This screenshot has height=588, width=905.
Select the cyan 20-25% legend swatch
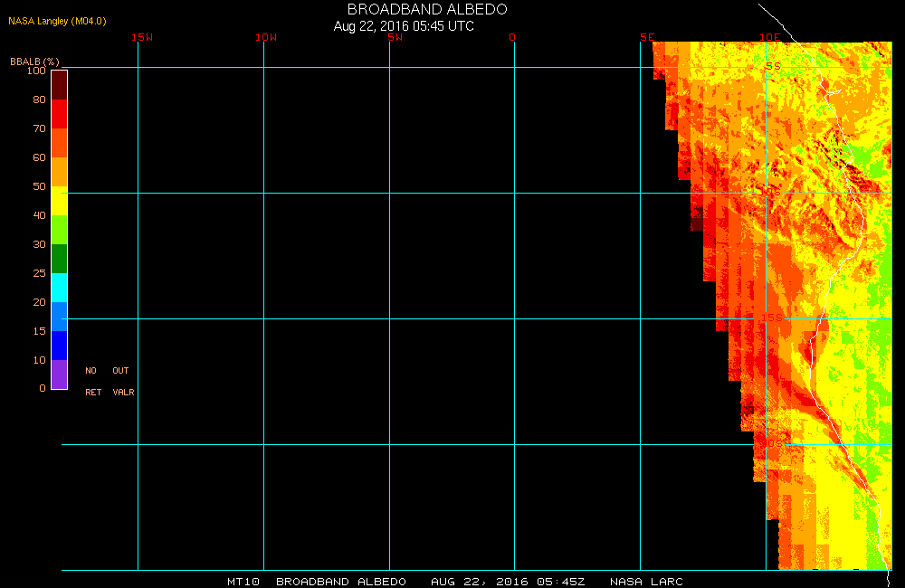59,288
